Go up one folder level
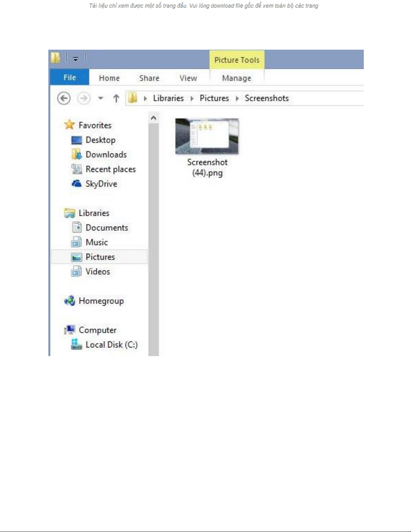Image resolution: width=411 pixels, height=532 pixels. [x=116, y=98]
